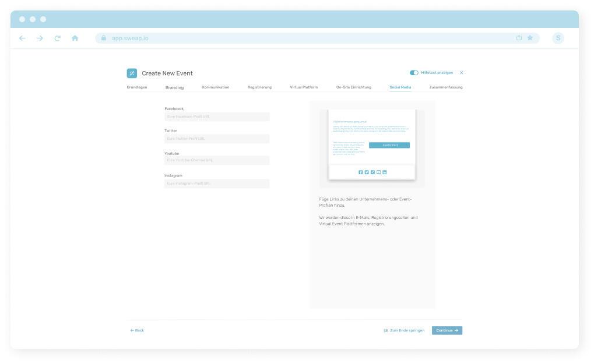The height and width of the screenshot is (364, 594).
Task: Focus the Facebook profile URL field
Action: pyautogui.click(x=217, y=117)
